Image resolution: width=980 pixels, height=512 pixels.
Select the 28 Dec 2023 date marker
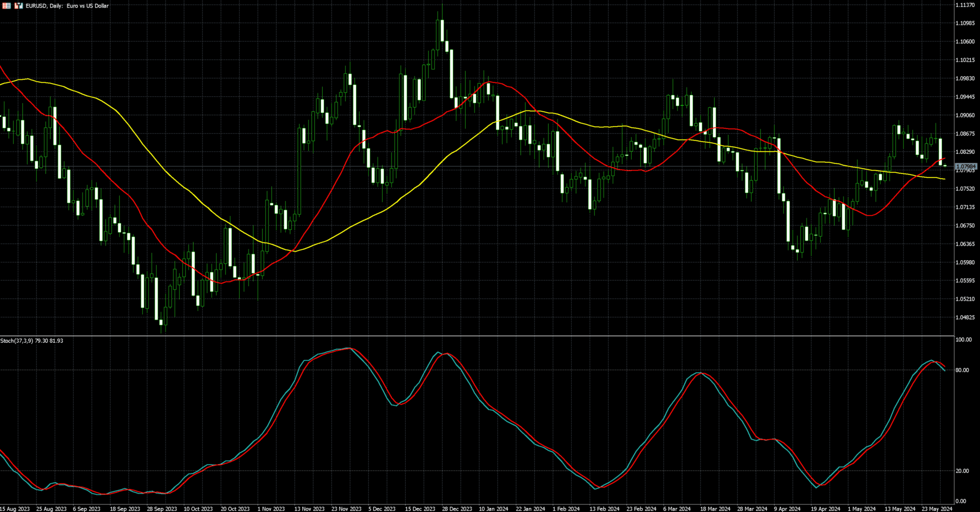[x=457, y=509]
